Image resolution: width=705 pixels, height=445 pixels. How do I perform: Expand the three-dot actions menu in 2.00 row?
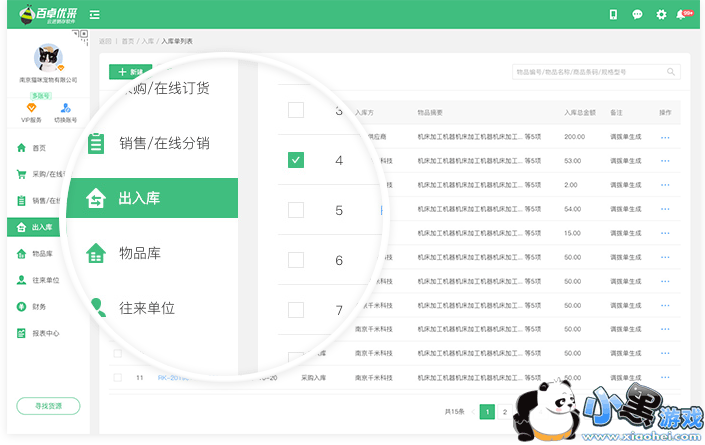click(665, 184)
